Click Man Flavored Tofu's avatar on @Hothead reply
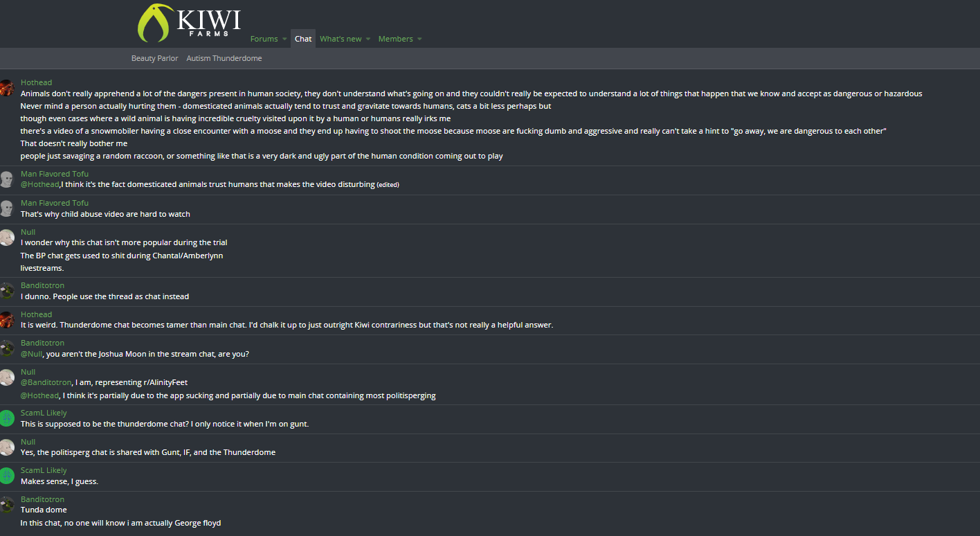 [x=6, y=179]
